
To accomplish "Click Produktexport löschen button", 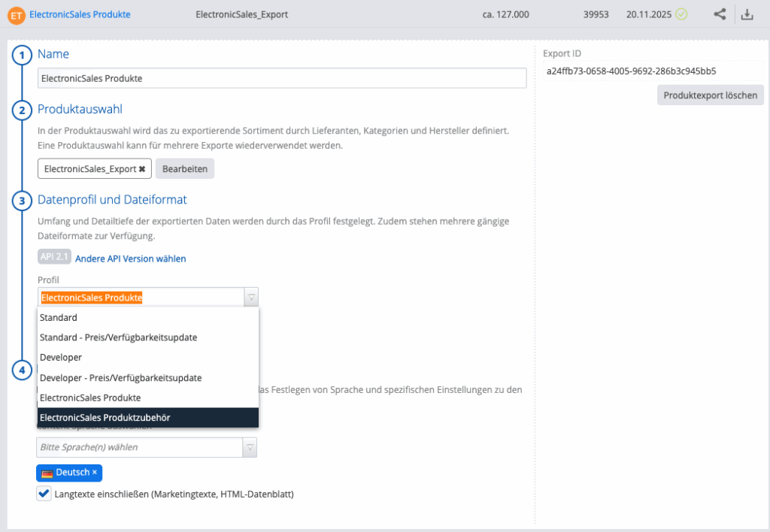I will click(710, 95).
